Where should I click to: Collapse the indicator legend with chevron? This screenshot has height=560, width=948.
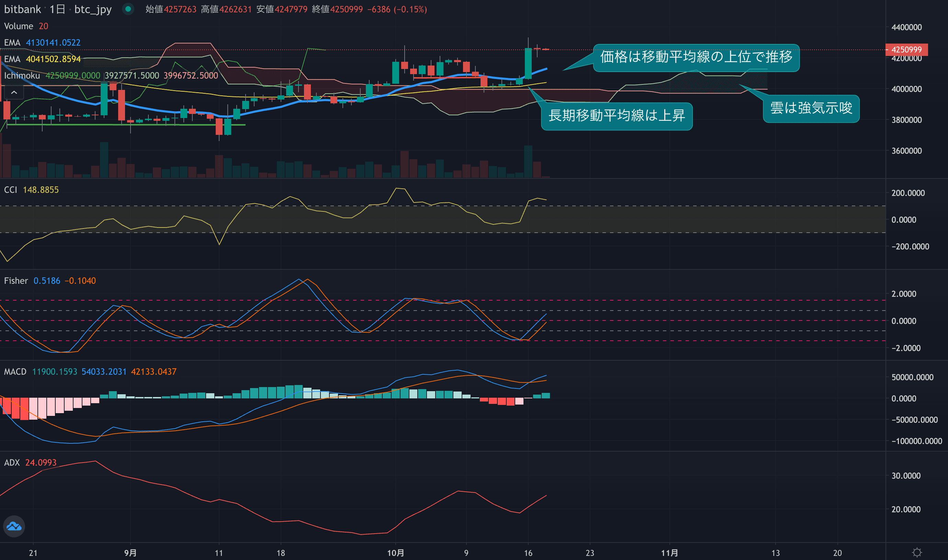[14, 92]
